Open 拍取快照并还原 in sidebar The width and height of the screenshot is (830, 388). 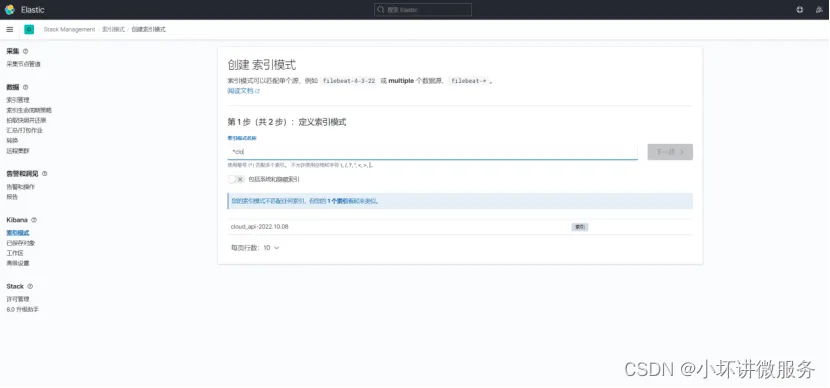click(26, 120)
